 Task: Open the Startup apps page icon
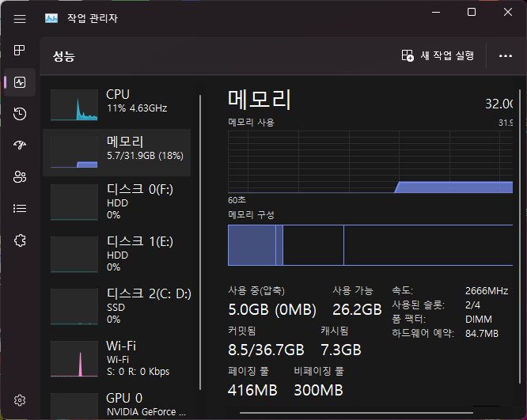20,146
